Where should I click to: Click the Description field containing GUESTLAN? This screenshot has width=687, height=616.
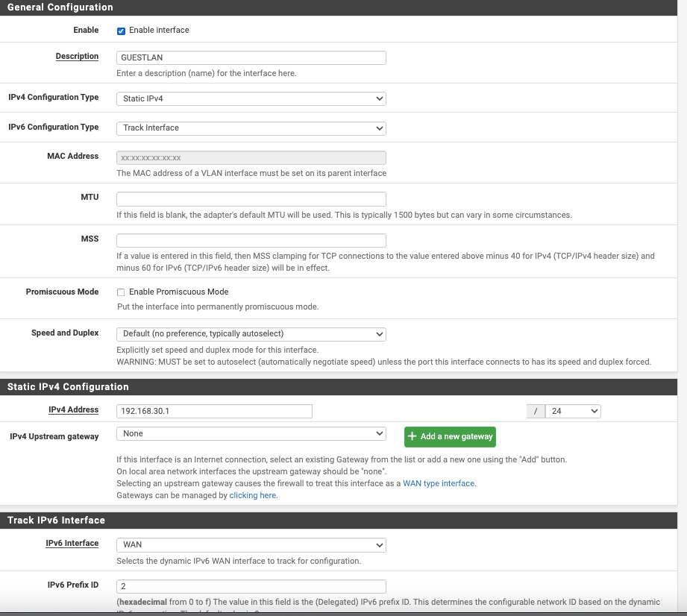pos(251,58)
